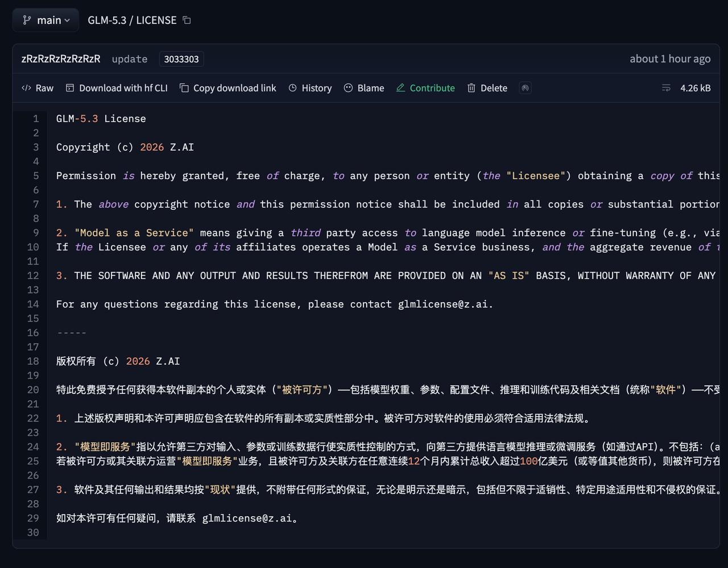Click line 7 copyright notice clause

(388, 204)
